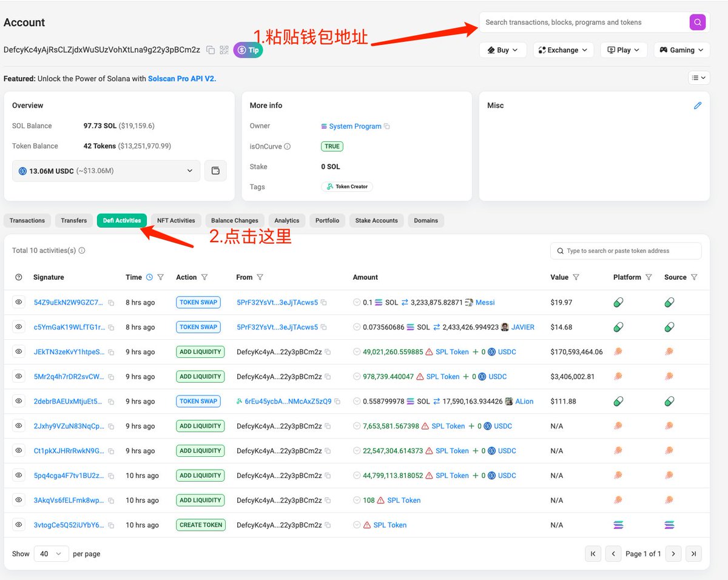Copy the wallet address using the copy icon
Image resolution: width=728 pixels, height=580 pixels.
tap(210, 50)
